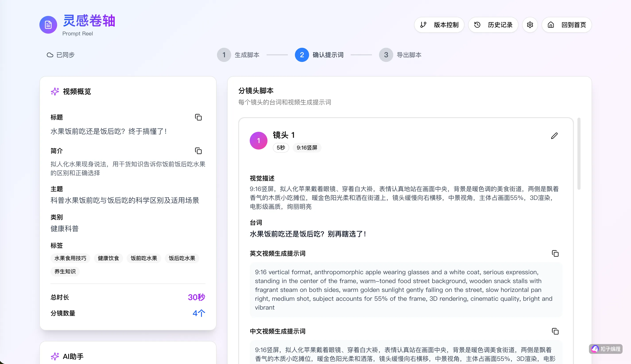This screenshot has height=364, width=631.
Task: Select step 2 确认提示词
Action: [319, 55]
